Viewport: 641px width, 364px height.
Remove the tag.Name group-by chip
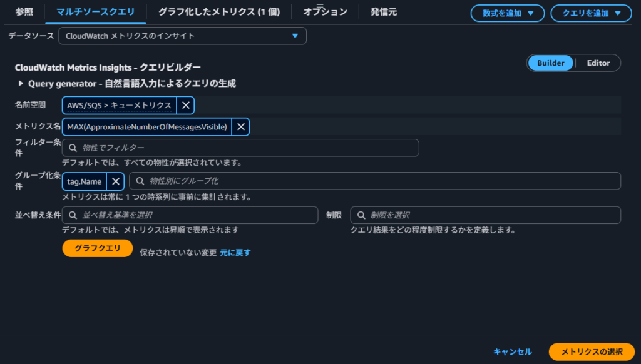(115, 181)
